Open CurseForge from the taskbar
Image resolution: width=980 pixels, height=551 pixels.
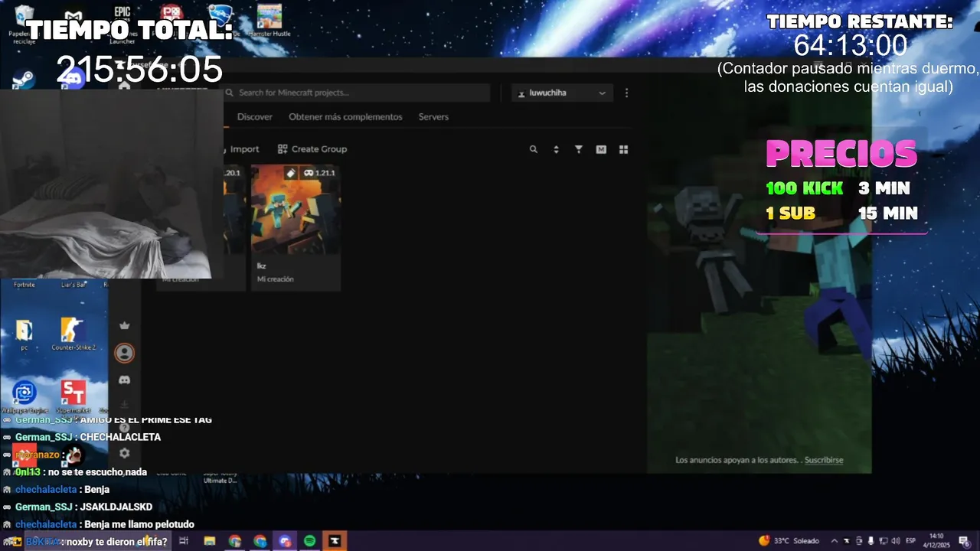point(335,541)
